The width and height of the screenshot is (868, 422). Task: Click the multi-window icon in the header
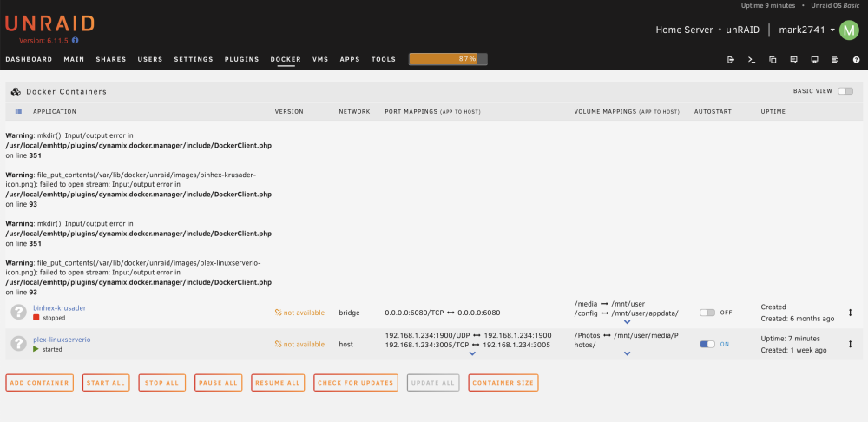[x=773, y=60]
